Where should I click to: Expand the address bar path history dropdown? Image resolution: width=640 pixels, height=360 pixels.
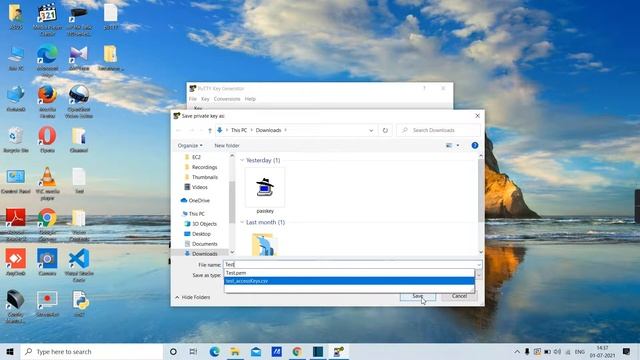[371, 130]
